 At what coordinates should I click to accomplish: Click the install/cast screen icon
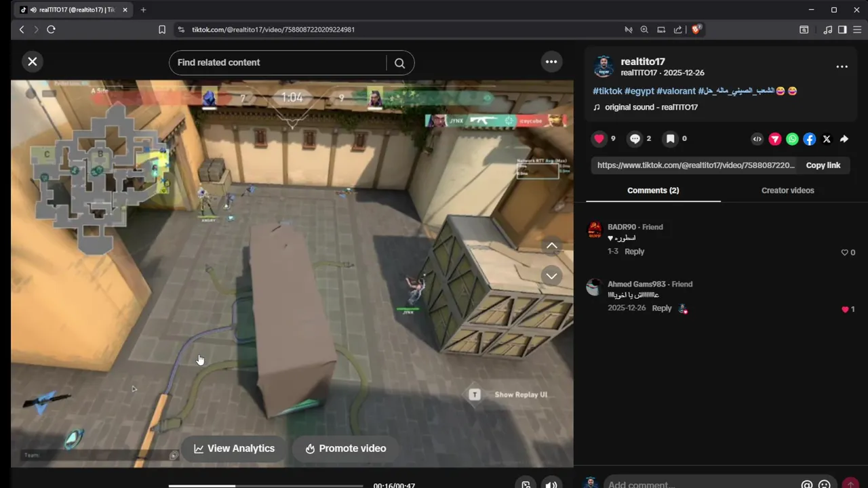(x=661, y=29)
